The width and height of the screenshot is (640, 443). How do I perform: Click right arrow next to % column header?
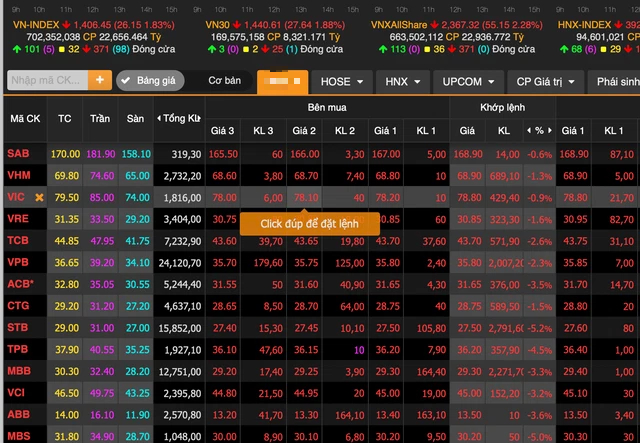click(x=549, y=131)
